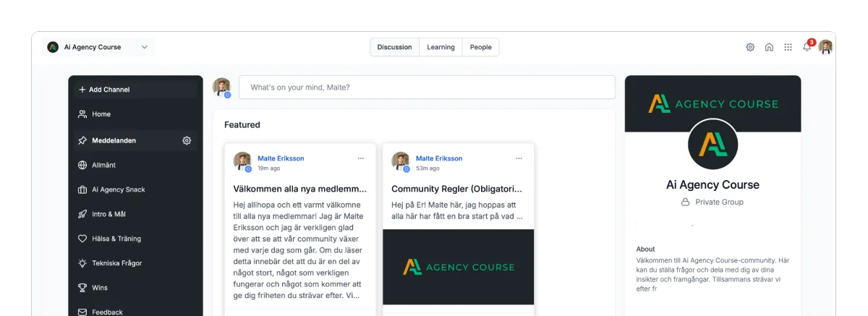
Task: Click the rocket icon beside Intro & Mål
Action: 82,214
